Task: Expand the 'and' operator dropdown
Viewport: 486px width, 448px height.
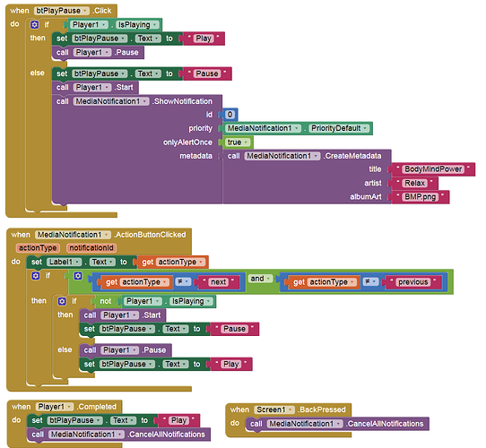Action: [260, 279]
